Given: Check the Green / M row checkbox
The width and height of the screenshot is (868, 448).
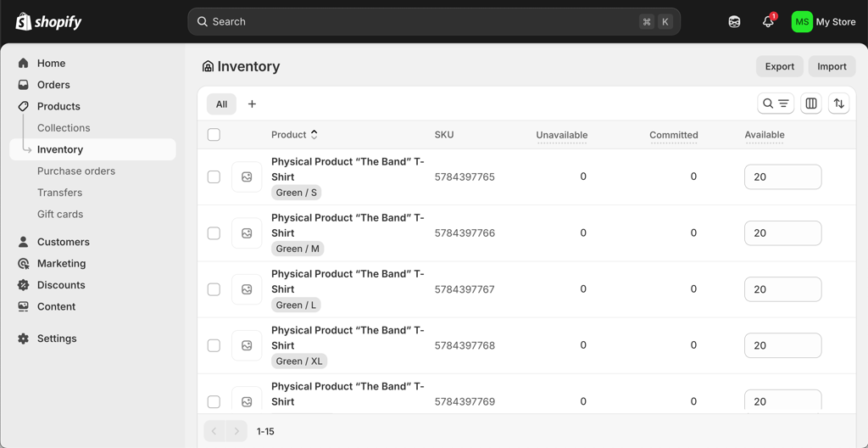Looking at the screenshot, I should pos(214,233).
